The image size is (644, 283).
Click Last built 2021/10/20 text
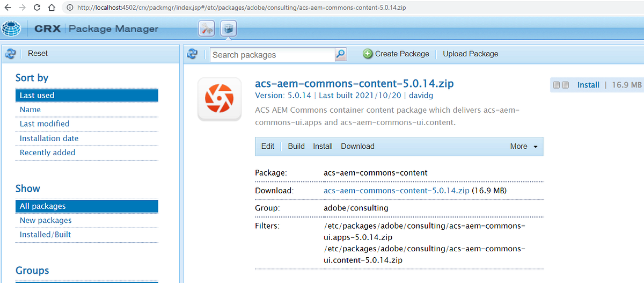(360, 96)
